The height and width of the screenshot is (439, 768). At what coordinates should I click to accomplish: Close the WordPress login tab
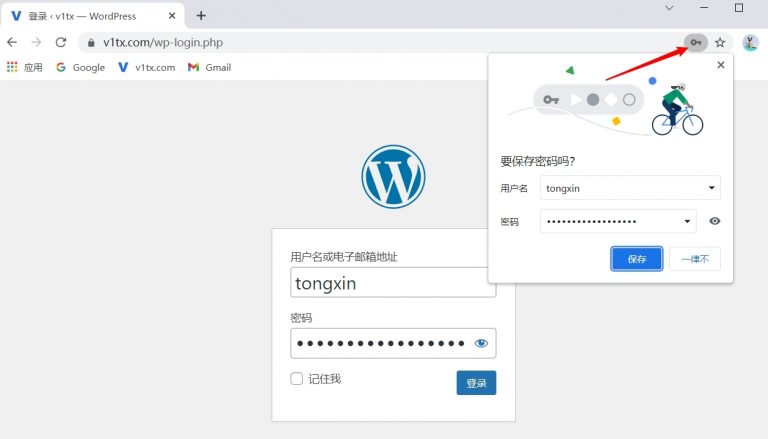172,16
